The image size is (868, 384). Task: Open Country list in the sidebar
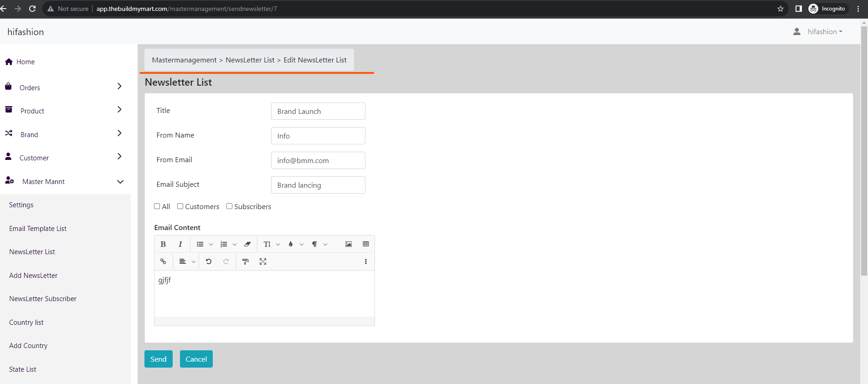[26, 323]
